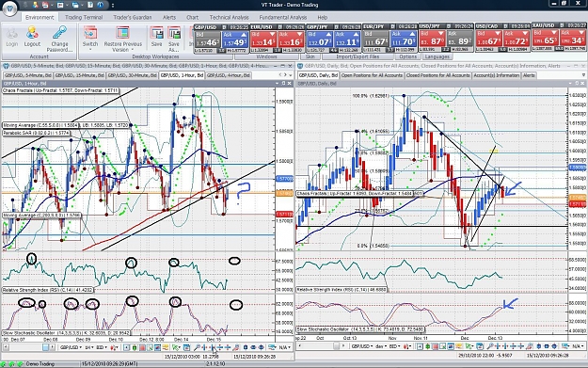588x368 pixels.
Task: Click the chart-window icon in 1-Hour chart toolbar
Action: [157, 347]
